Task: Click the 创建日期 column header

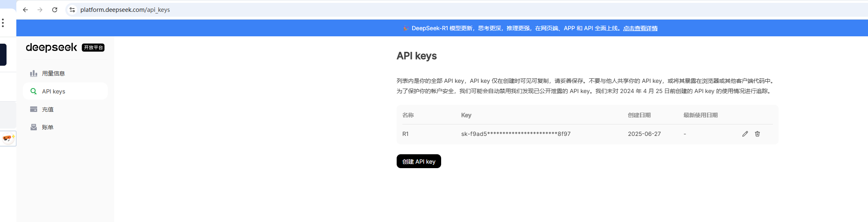Action: [x=639, y=115]
